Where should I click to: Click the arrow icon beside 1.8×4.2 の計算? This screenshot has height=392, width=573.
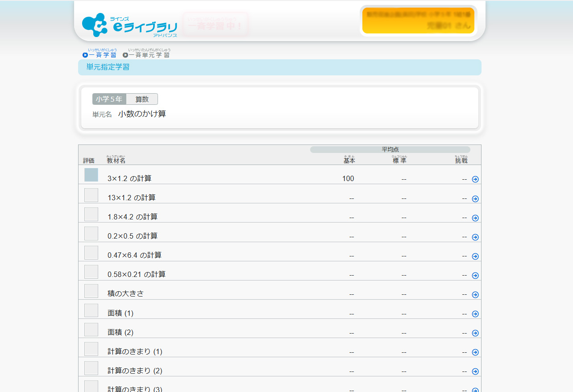click(475, 218)
